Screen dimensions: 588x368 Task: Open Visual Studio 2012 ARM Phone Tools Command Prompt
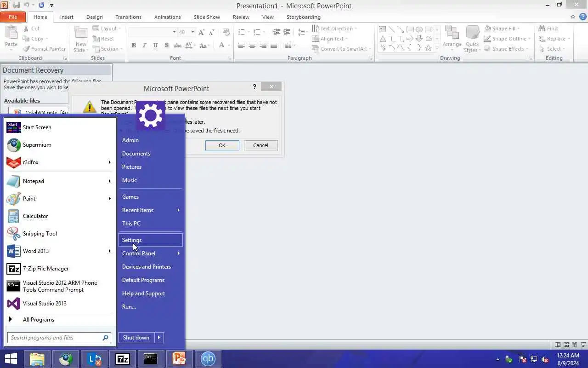[x=60, y=286]
